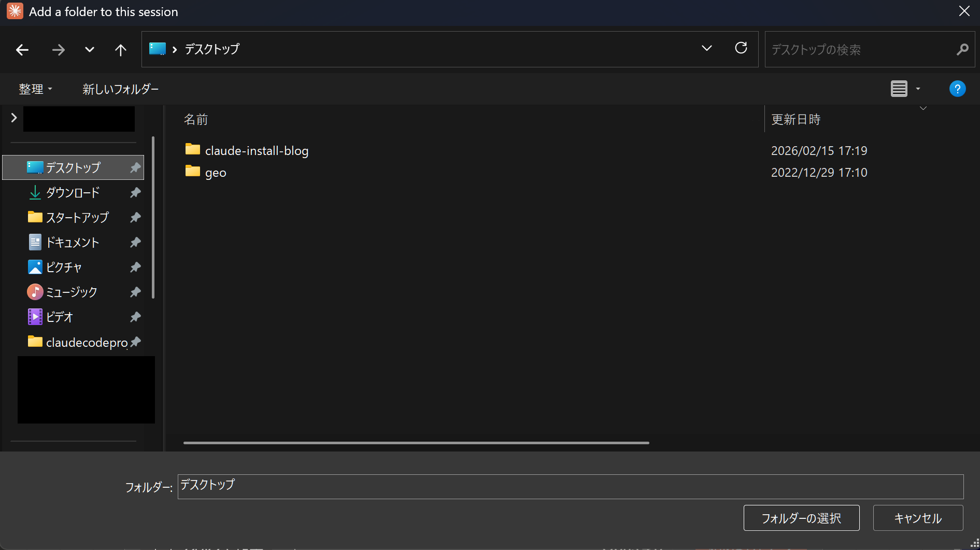
Task: Go back to the previous folder
Action: pos(22,50)
